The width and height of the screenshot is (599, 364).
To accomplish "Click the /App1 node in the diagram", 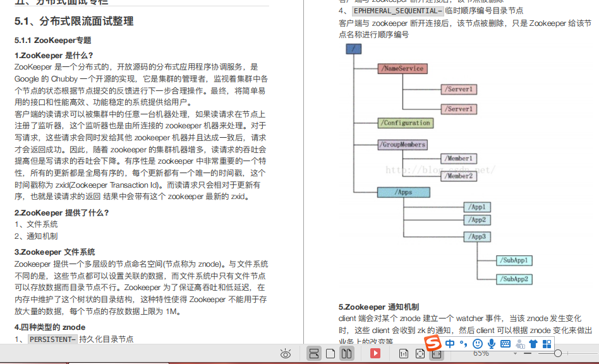I will point(477,207).
